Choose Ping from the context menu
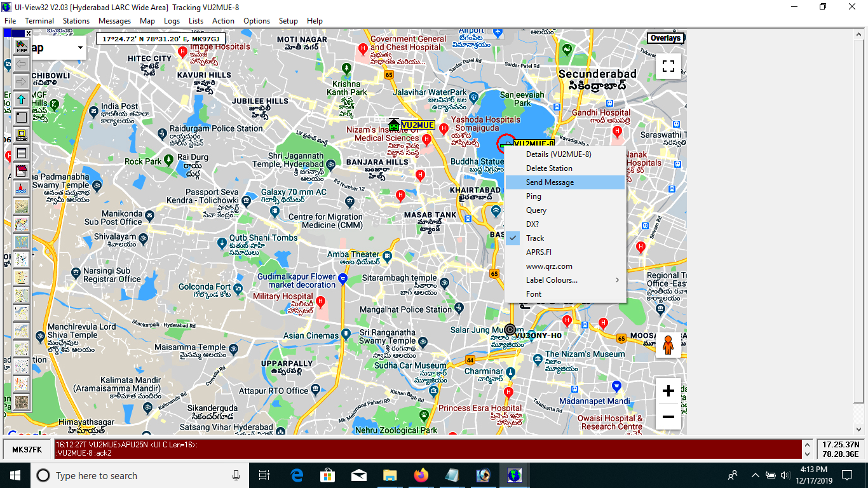The width and height of the screenshot is (868, 488). (566, 196)
